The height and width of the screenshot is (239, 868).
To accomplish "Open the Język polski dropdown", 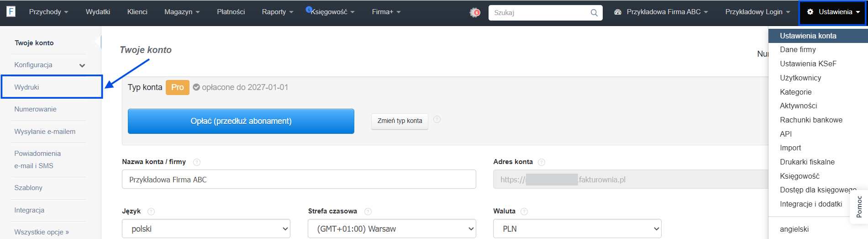I will (x=206, y=228).
